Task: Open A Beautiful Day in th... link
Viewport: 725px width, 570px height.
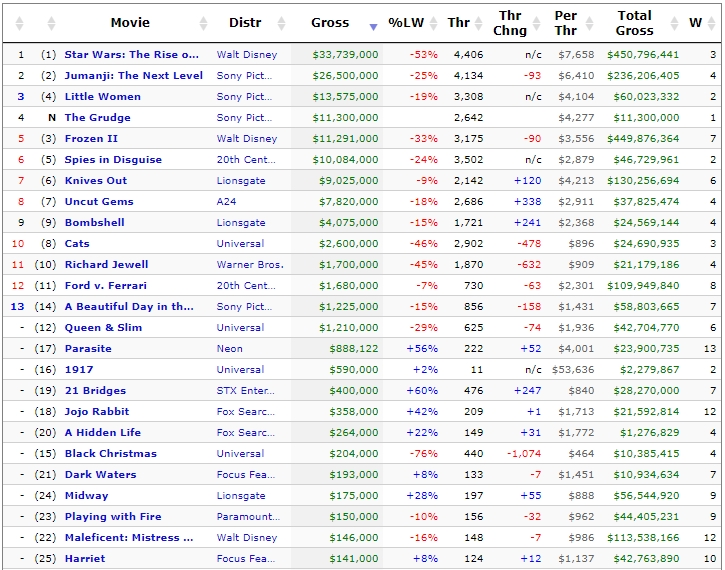Action: click(129, 306)
